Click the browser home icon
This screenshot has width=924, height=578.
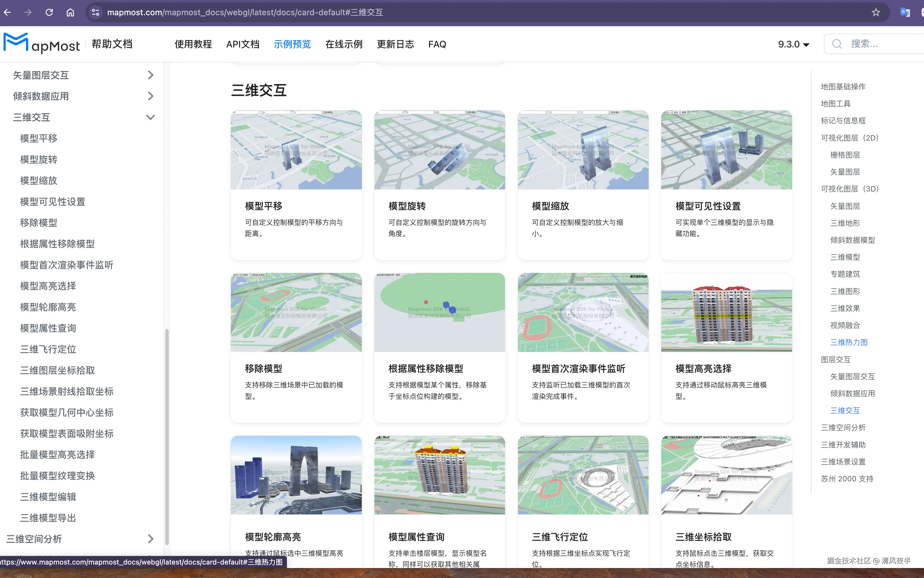70,12
